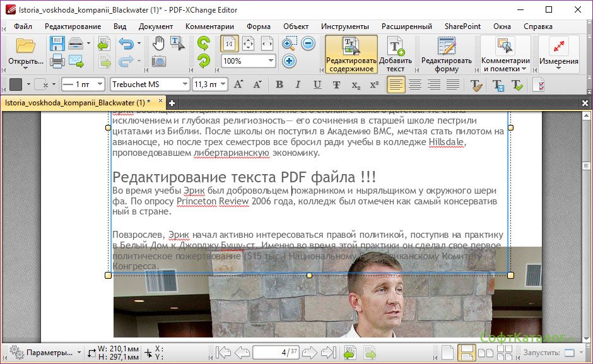Screen dimensions: 593x364
Task: Click the Добавить текст button
Action: 396,54
